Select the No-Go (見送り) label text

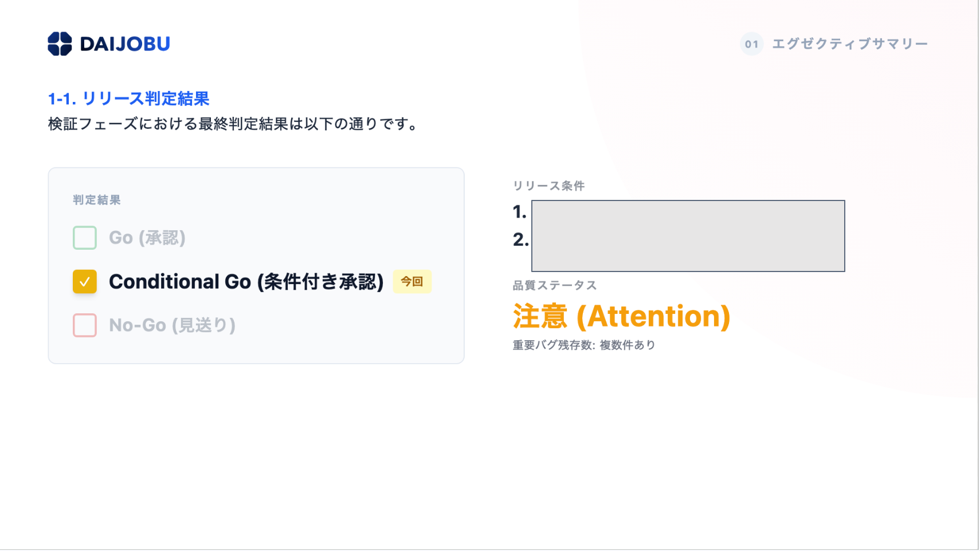click(172, 325)
